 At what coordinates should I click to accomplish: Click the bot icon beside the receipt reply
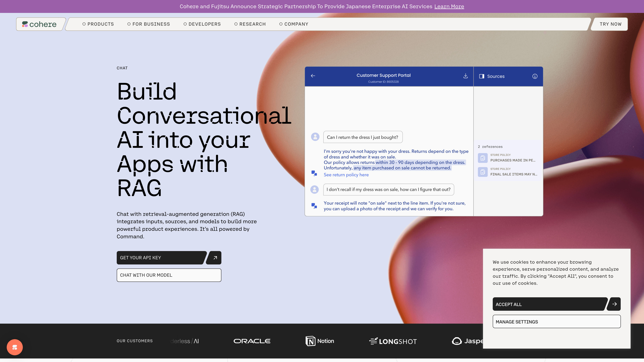[x=314, y=206]
